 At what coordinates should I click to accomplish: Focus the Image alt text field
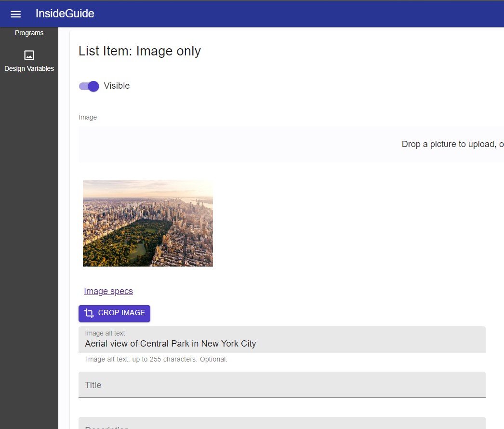(282, 339)
